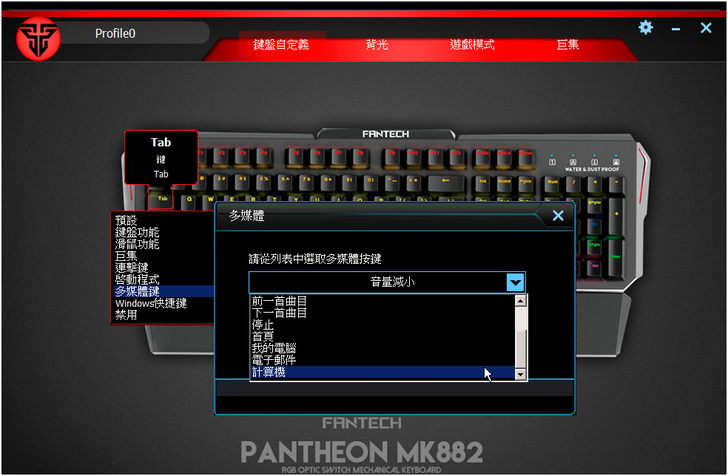728x476 pixels.
Task: Select 電子郵件 list option
Action: tap(382, 360)
